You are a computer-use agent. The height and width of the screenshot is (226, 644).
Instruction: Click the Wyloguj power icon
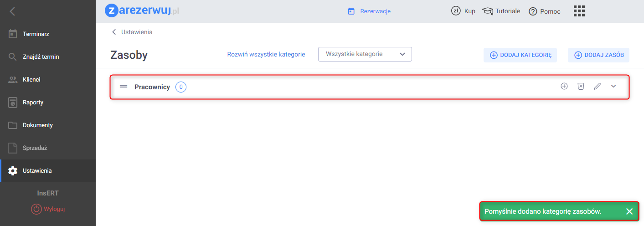(x=36, y=209)
